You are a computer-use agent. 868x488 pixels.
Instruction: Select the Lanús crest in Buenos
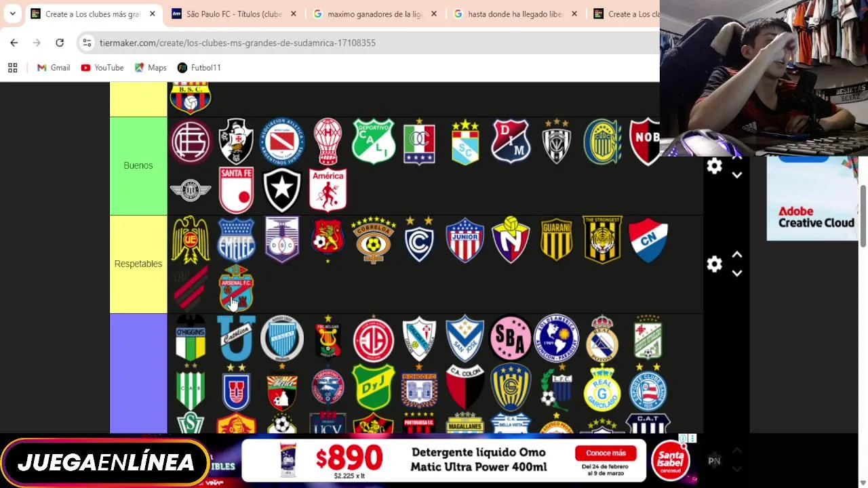click(191, 142)
